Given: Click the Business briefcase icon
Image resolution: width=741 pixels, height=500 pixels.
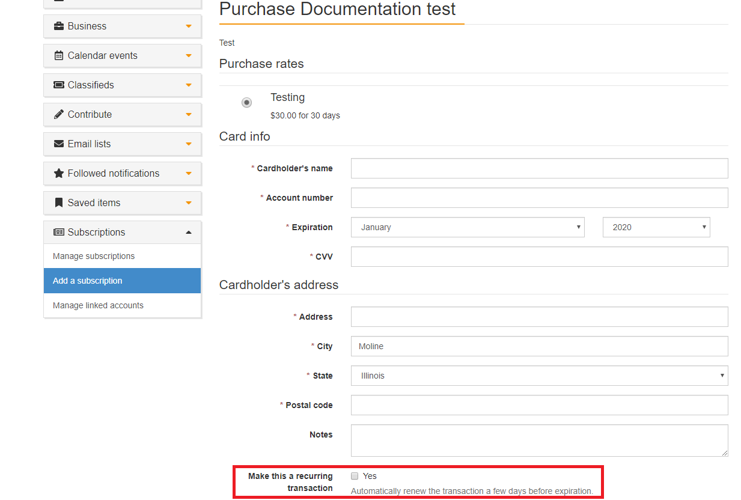Looking at the screenshot, I should (x=59, y=26).
